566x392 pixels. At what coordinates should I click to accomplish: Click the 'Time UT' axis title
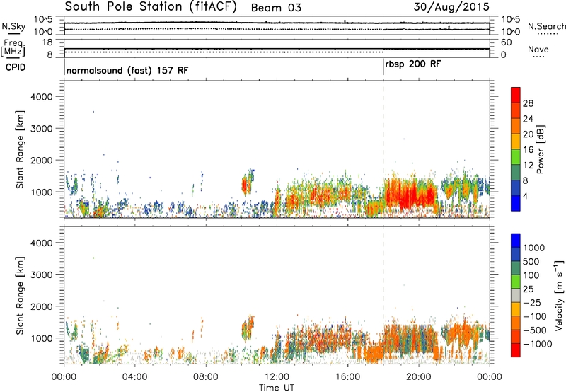[x=277, y=388]
